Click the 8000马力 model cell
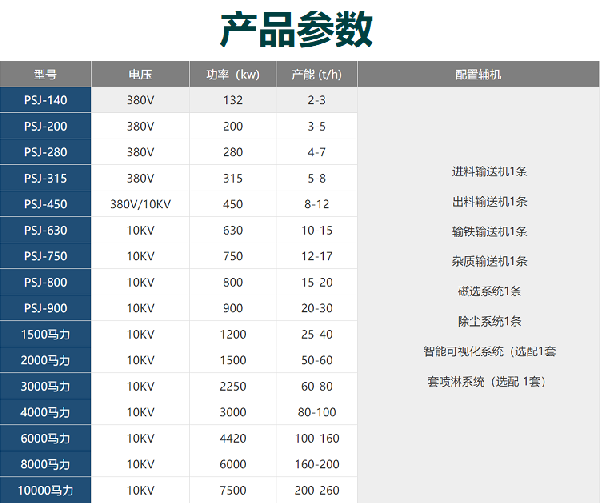 [46, 464]
